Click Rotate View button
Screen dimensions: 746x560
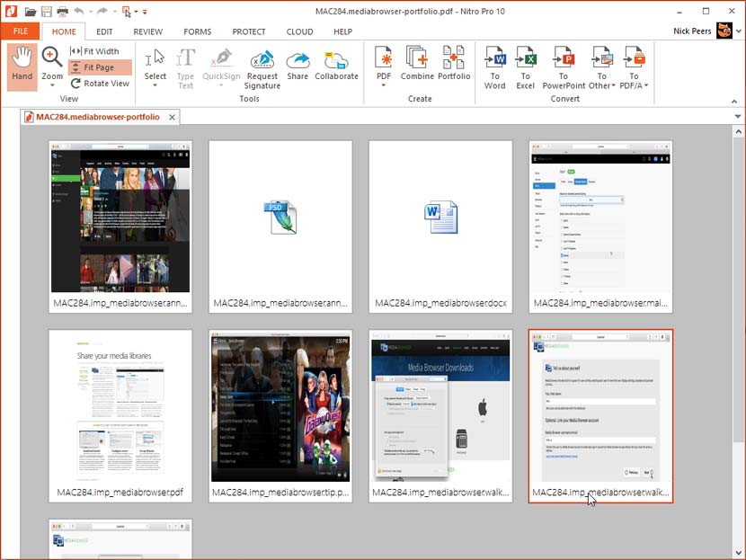pyautogui.click(x=100, y=84)
